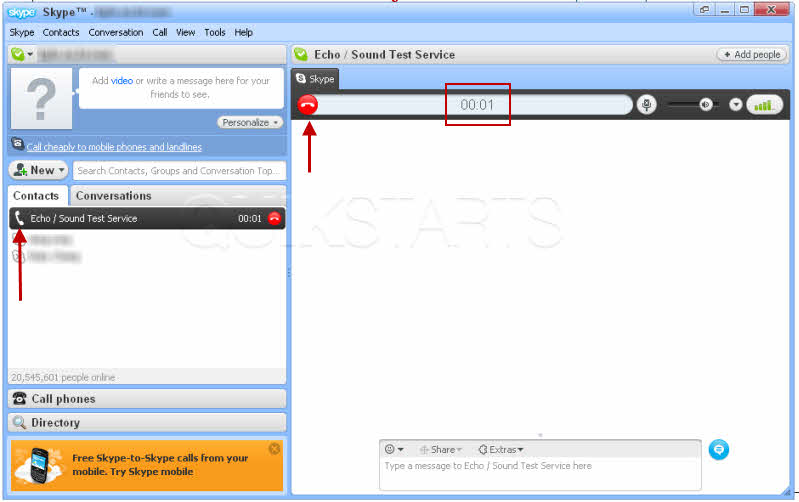Switch to the Conversations tab
Viewport: 799px width, 502px height.
(x=114, y=196)
